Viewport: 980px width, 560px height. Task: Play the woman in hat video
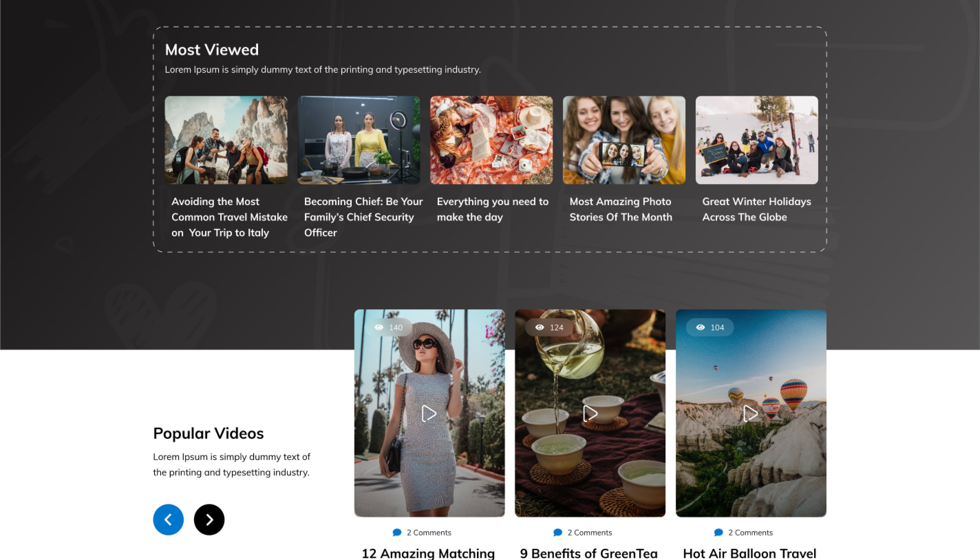(429, 413)
